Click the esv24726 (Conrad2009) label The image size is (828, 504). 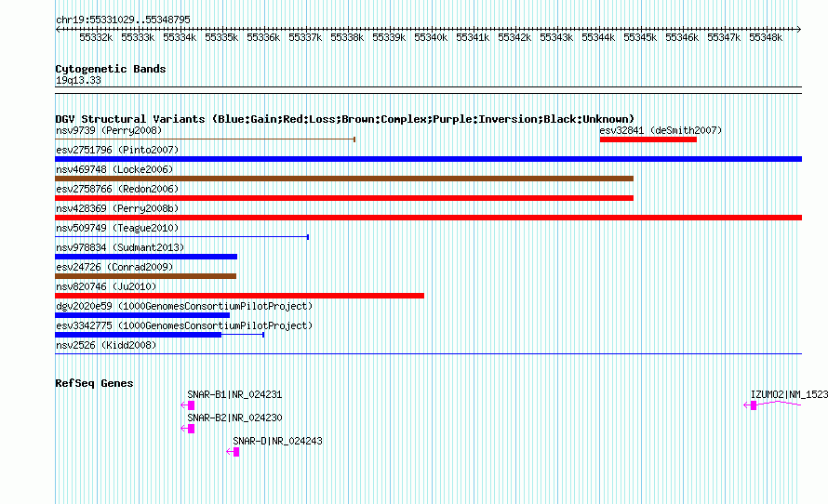coord(114,267)
